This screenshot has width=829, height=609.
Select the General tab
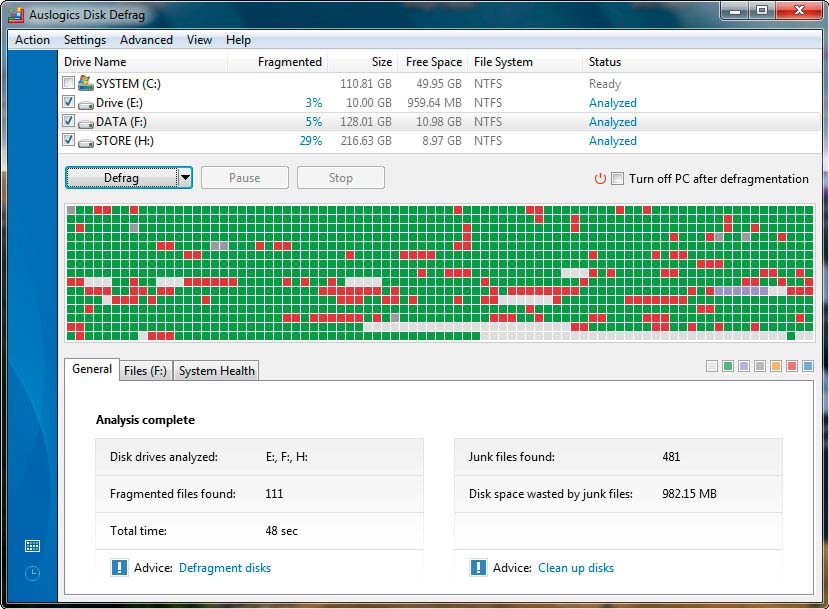(x=92, y=369)
